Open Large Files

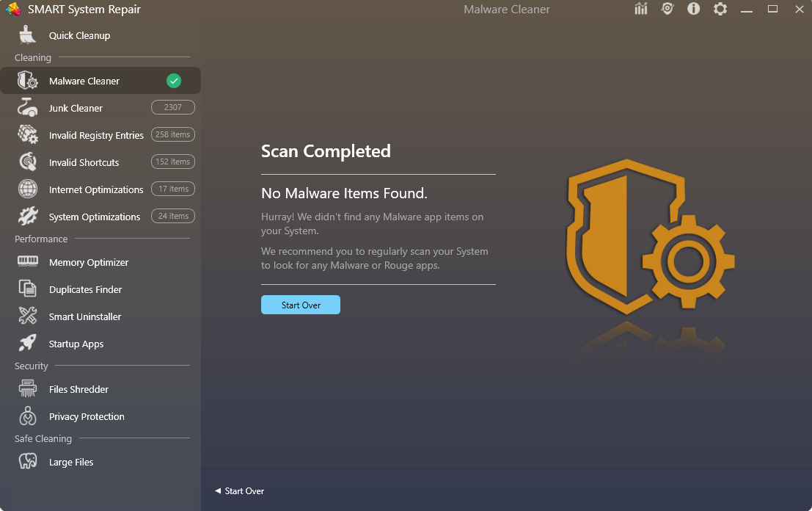pos(71,463)
